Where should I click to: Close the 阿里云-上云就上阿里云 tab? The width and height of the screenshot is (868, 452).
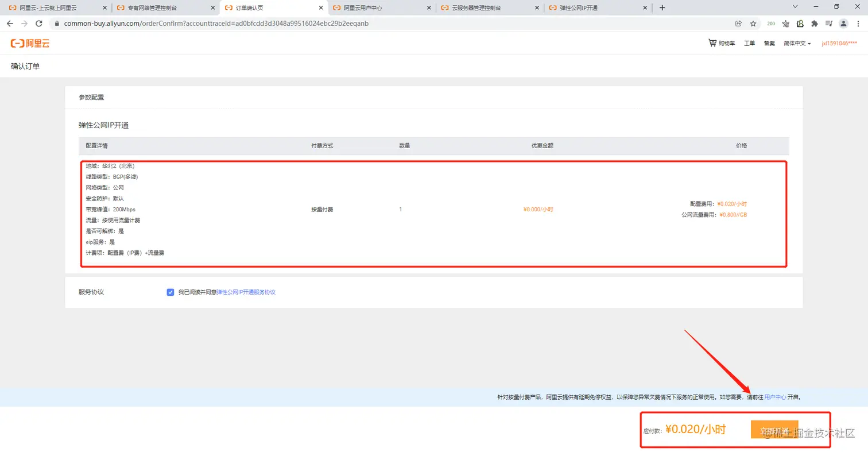pos(105,8)
